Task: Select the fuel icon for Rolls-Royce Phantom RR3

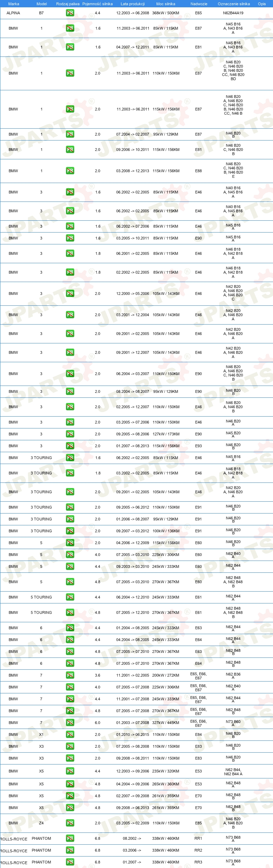Action: 70,862
